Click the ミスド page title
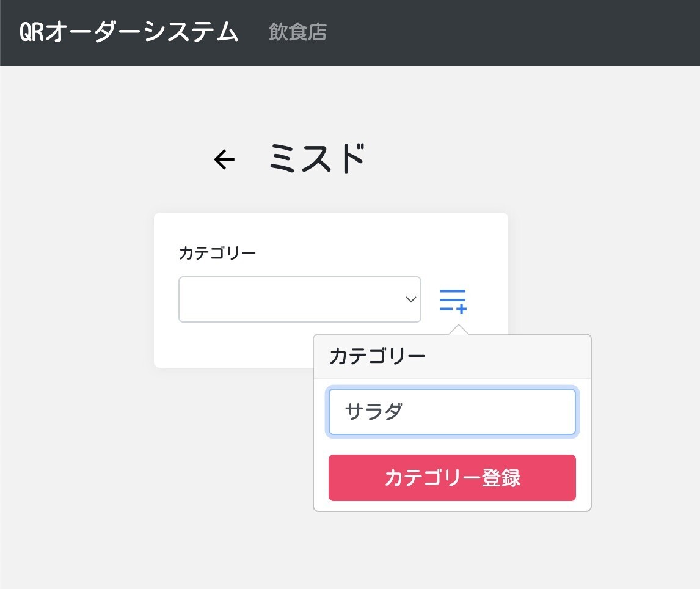This screenshot has height=589, width=700. click(x=315, y=158)
